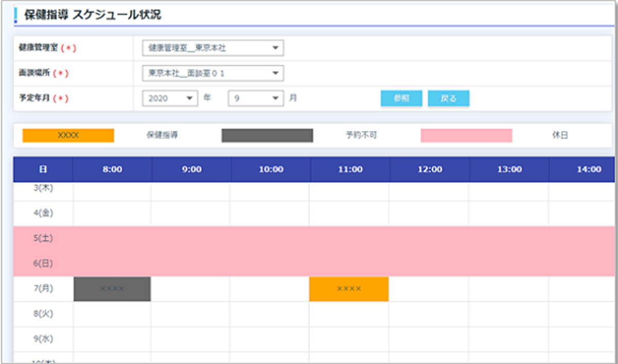Click the gray 予約不可 legend swatch
This screenshot has width=618, height=364.
(x=267, y=135)
